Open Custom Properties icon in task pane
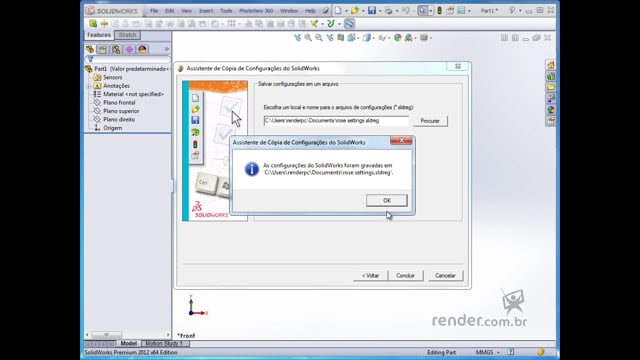640x360 pixels. [551, 121]
